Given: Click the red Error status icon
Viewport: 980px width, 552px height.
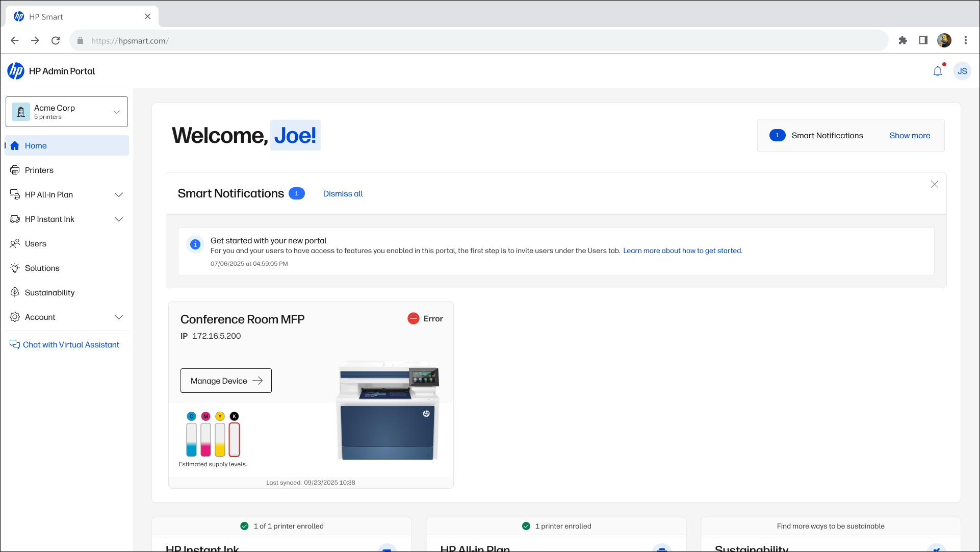Looking at the screenshot, I should coord(413,318).
